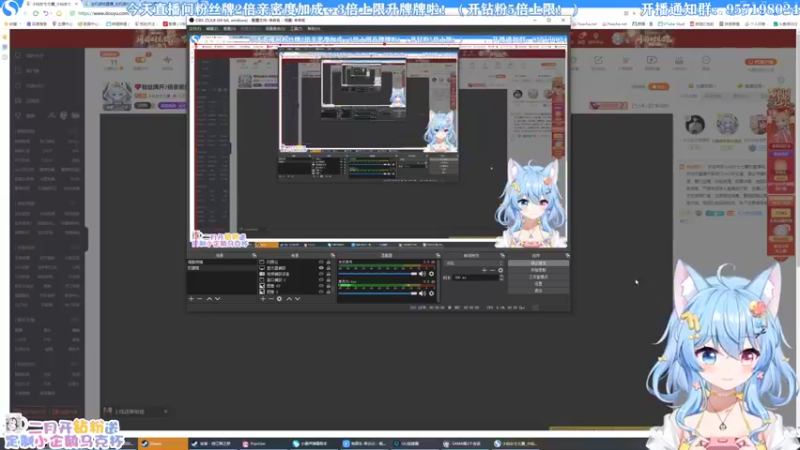Move selected OBS scene up
800x450 pixels.
pyautogui.click(x=209, y=298)
